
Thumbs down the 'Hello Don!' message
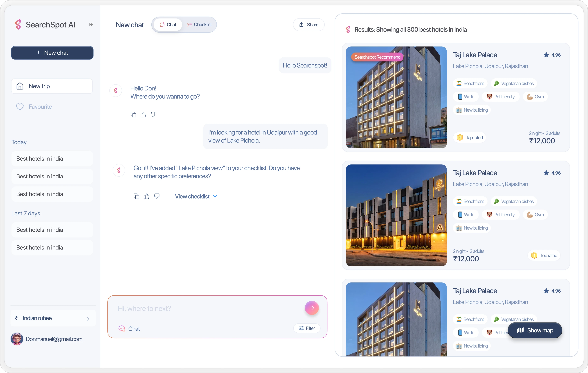click(x=154, y=115)
